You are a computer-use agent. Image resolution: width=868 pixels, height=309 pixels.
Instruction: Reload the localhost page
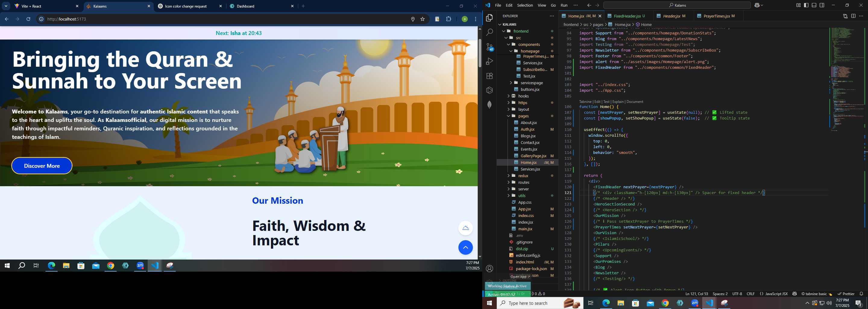pos(29,19)
